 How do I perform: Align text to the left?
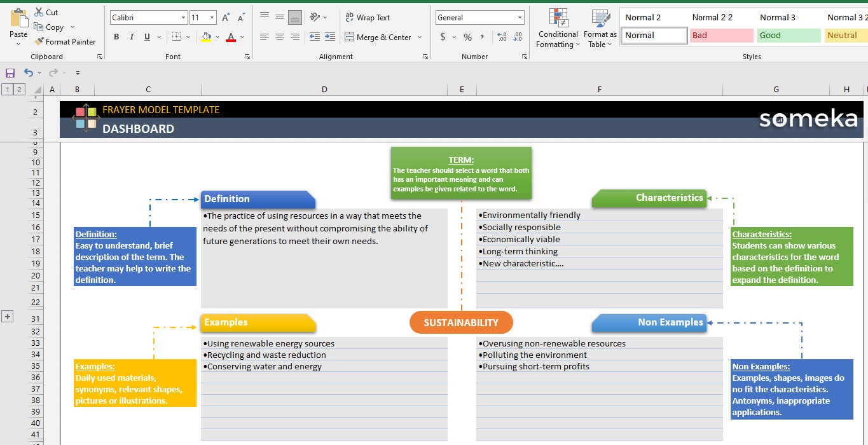click(265, 38)
